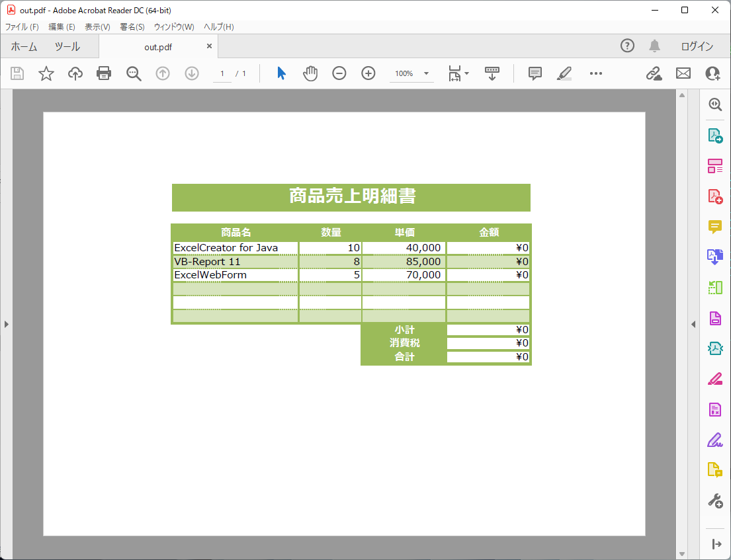Click the ExcelWebForm cell
Image resolution: width=731 pixels, height=560 pixels.
tap(235, 275)
